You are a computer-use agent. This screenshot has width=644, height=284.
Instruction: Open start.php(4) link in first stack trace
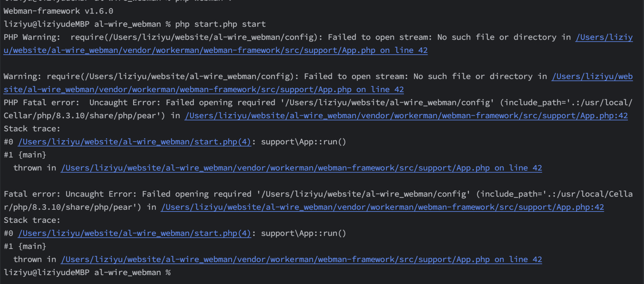[x=135, y=142]
